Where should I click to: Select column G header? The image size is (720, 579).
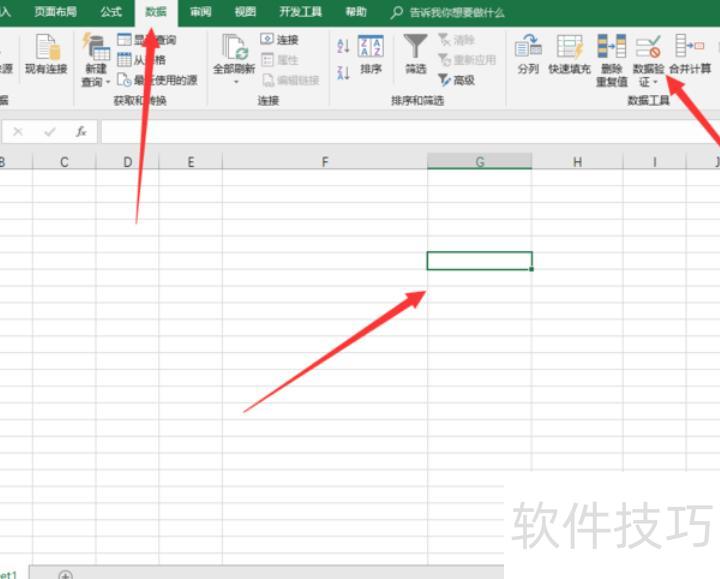tap(479, 162)
